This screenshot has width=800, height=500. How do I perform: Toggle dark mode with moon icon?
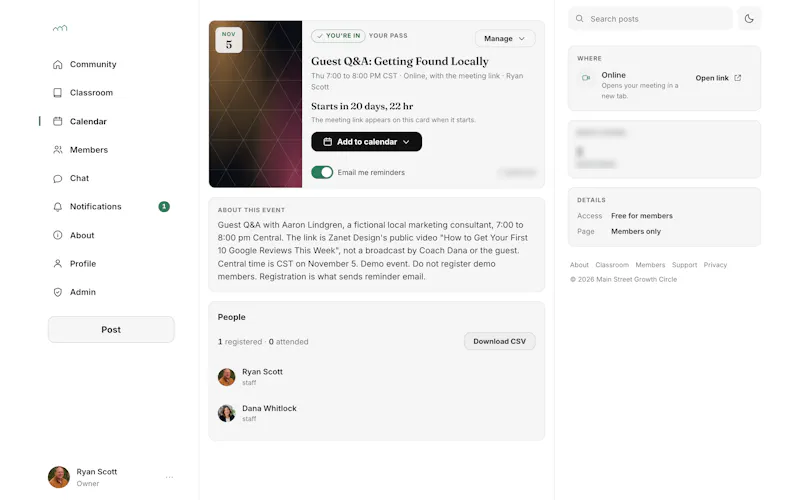click(x=749, y=19)
